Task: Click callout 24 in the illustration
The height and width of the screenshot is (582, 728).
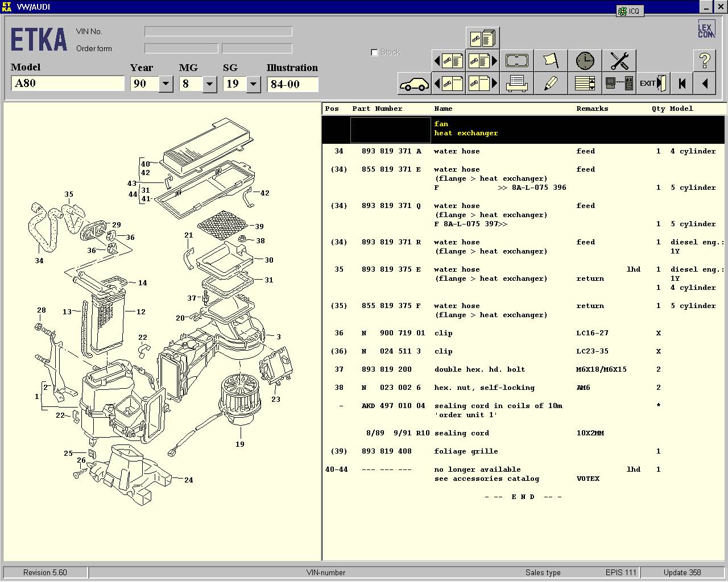Action: (189, 480)
